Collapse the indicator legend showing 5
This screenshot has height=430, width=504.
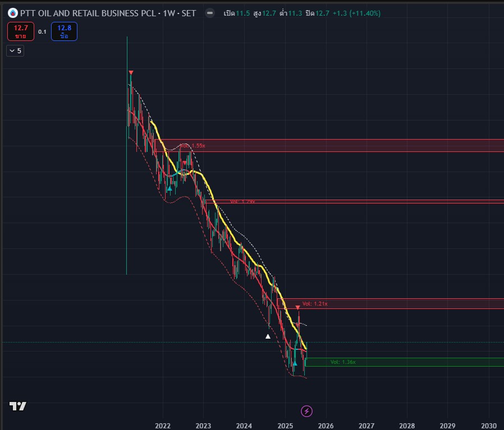coord(15,51)
